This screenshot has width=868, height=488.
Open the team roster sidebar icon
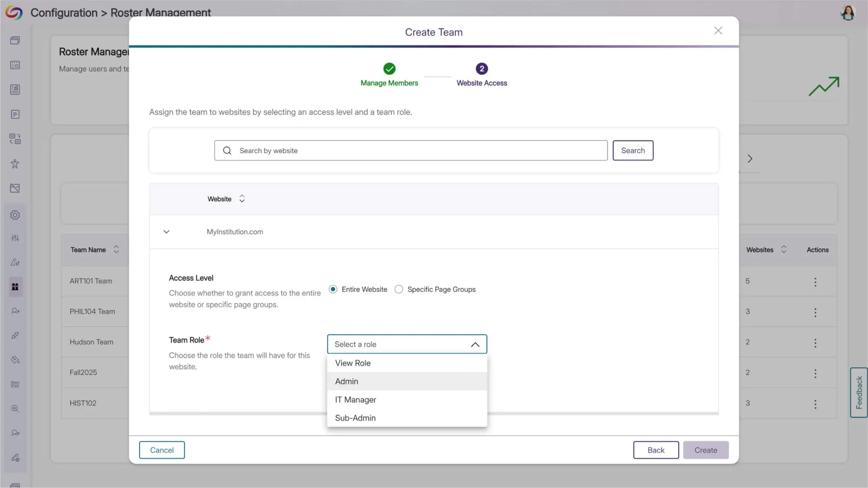point(15,287)
